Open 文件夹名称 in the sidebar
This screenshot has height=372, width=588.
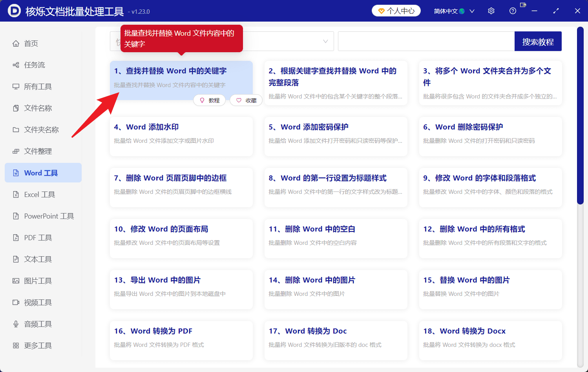click(x=43, y=130)
